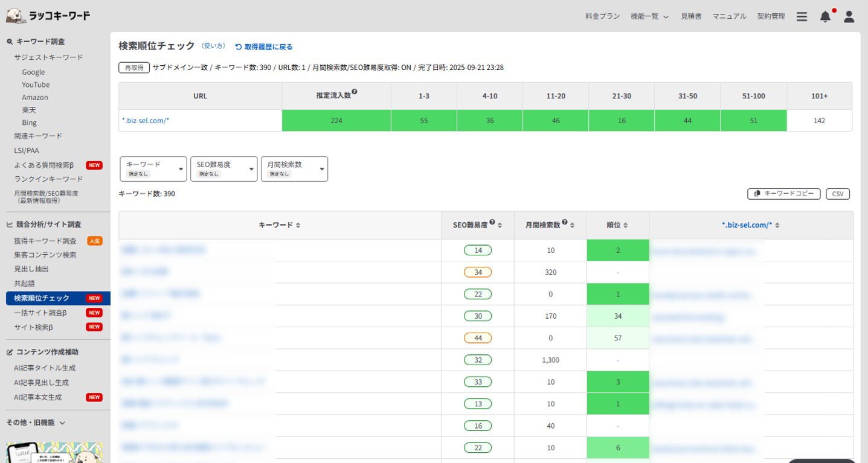Open notifications bell icon

tap(825, 17)
